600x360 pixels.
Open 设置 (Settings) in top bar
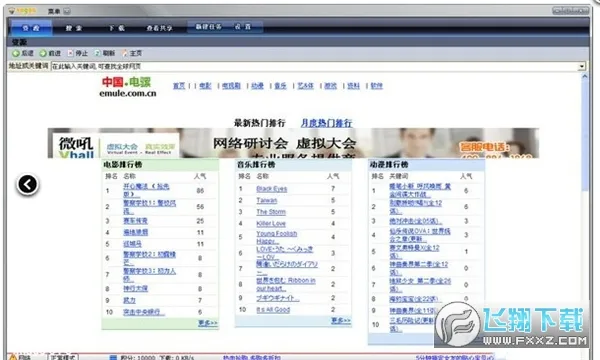coord(243,27)
